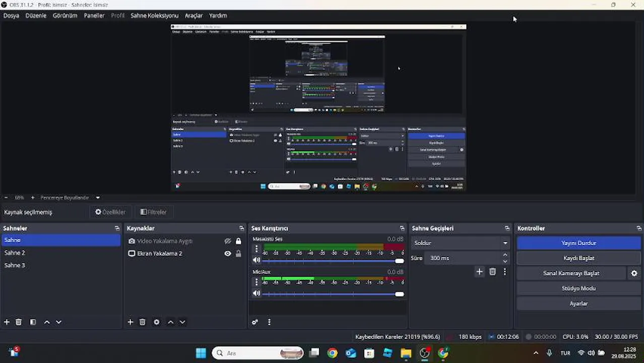Undock the Kaynaklar panel

(x=241, y=228)
